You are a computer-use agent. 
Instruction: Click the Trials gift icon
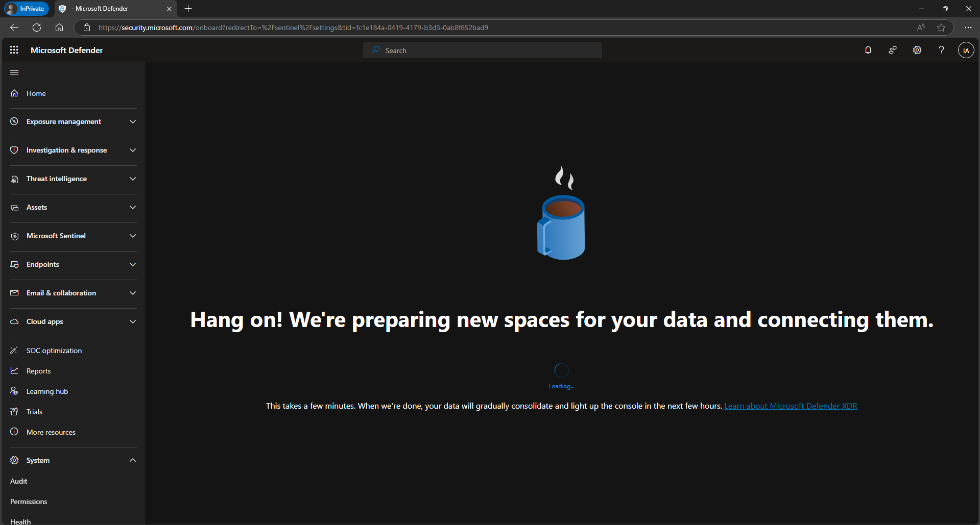(14, 412)
